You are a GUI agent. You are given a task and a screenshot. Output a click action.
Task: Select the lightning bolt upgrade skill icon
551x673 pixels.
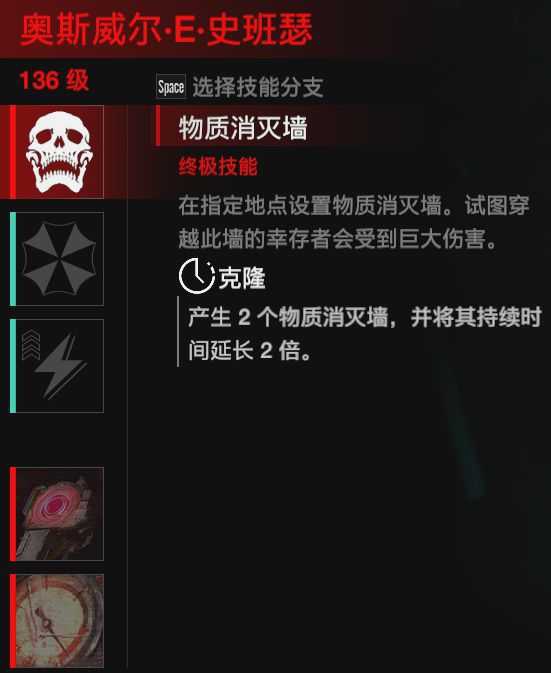[x=60, y=366]
